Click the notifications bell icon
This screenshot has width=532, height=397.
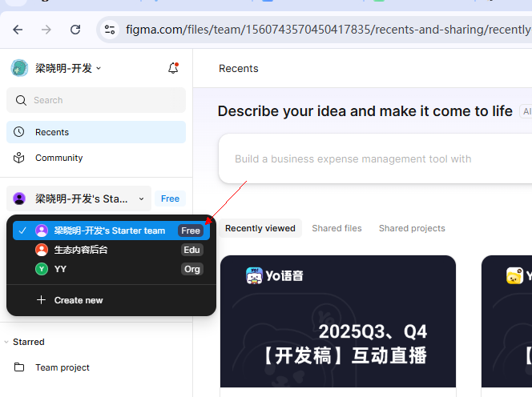click(x=173, y=69)
